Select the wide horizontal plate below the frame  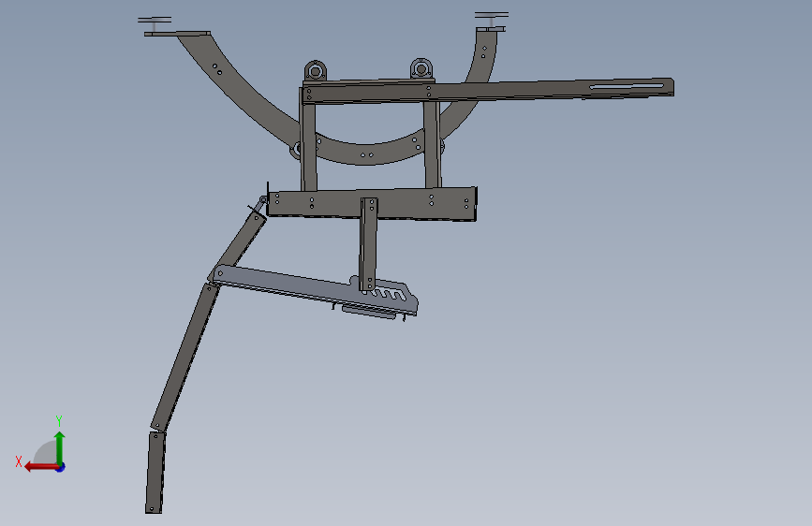point(372,203)
